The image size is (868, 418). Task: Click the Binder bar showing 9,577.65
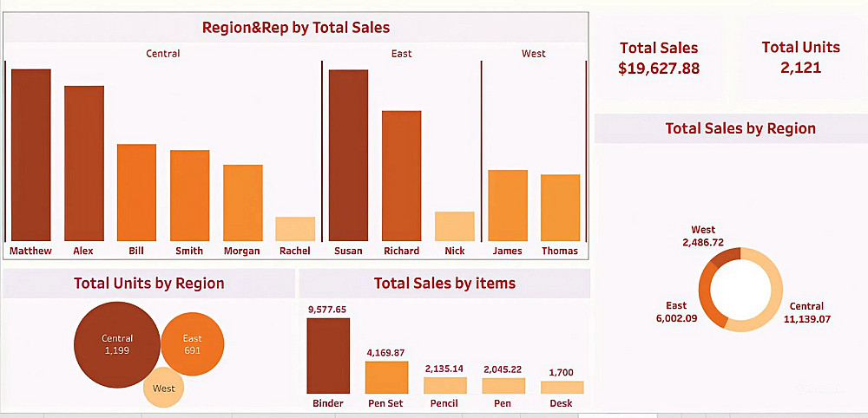(x=328, y=356)
